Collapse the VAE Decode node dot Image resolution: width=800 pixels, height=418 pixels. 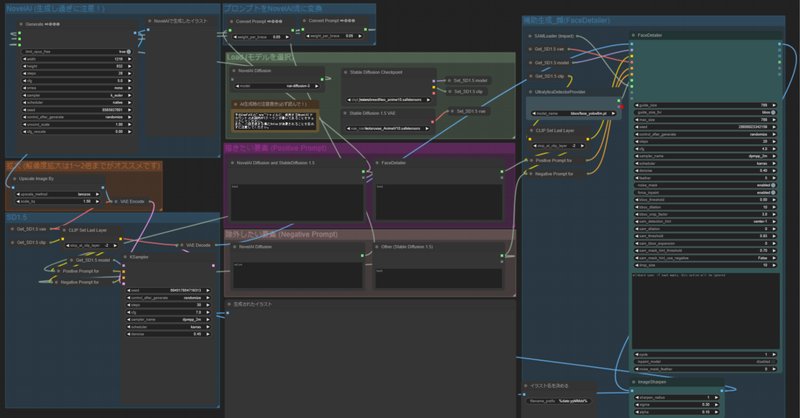tap(182, 245)
